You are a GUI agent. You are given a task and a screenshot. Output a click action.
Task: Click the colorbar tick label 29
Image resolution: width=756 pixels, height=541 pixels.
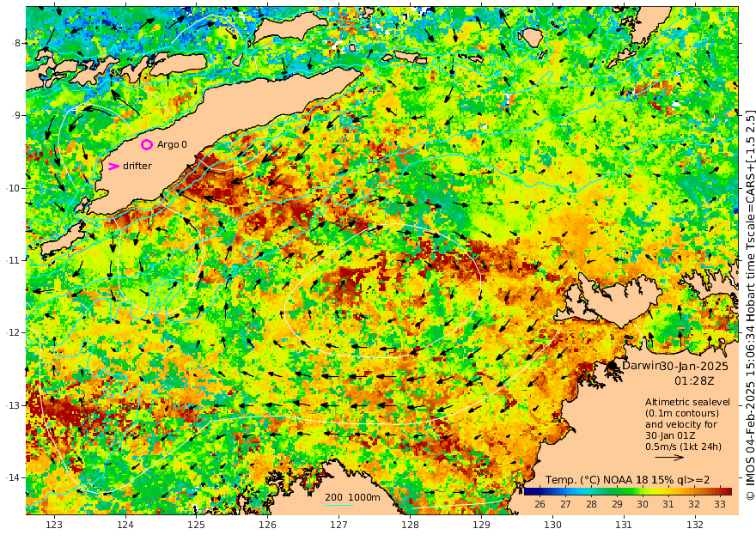click(617, 504)
